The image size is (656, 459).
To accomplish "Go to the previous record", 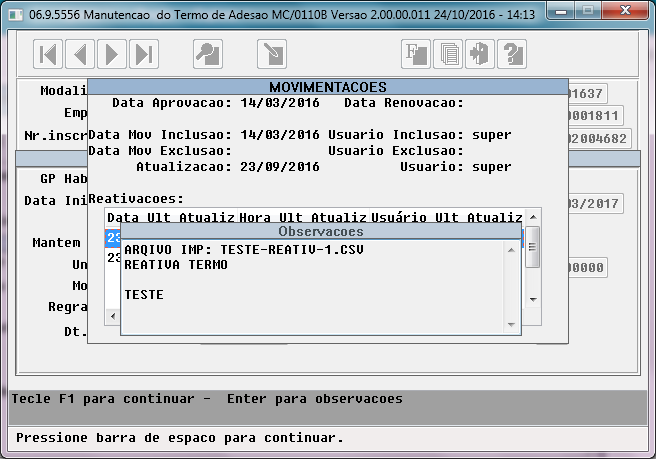I will (x=80, y=54).
